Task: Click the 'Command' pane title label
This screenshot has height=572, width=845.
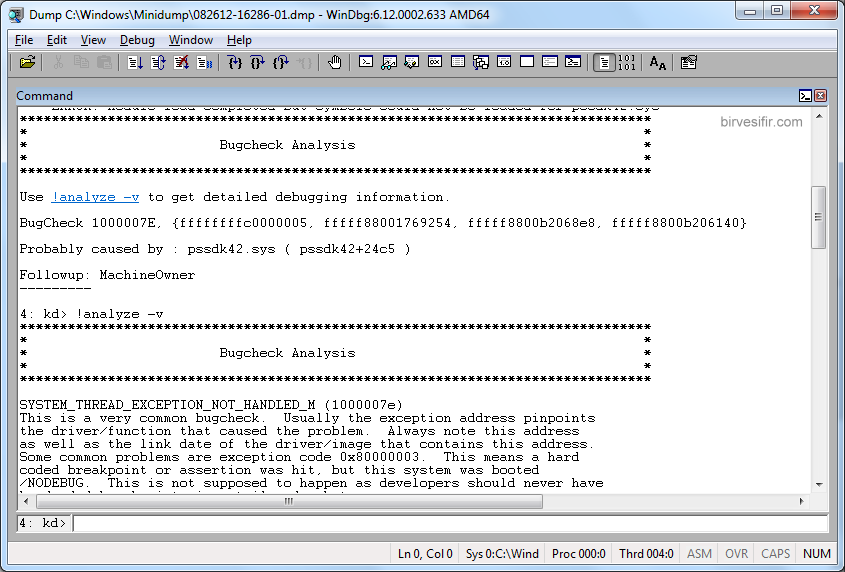Action: (44, 96)
